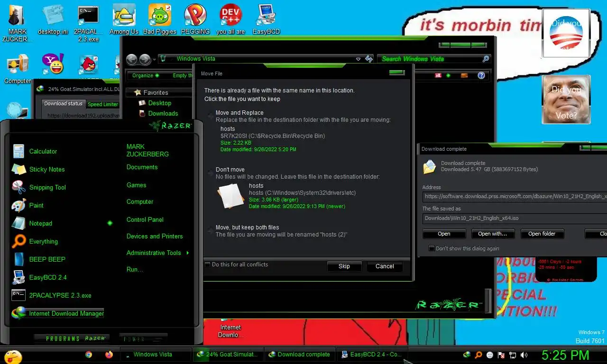
Task: Select the PEGGING desktop icon
Action: 195,19
